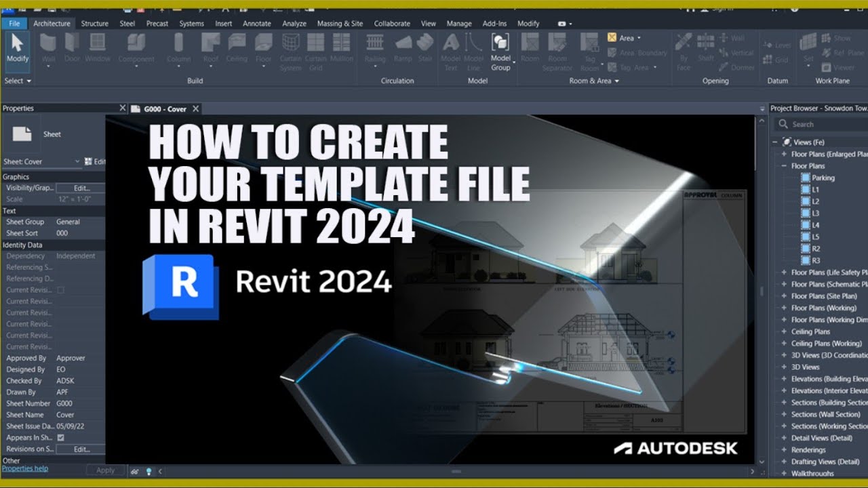Select the Area Boundary tool

(x=637, y=53)
